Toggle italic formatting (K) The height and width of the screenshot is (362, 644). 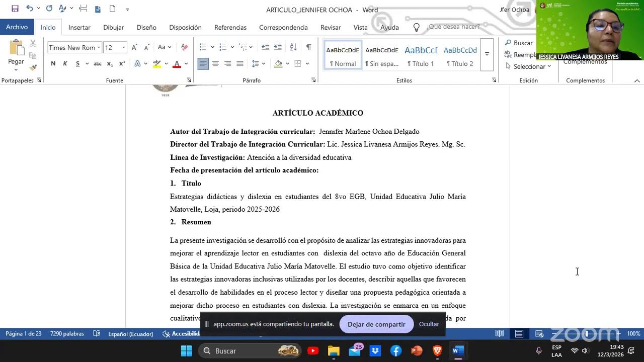[x=65, y=64]
